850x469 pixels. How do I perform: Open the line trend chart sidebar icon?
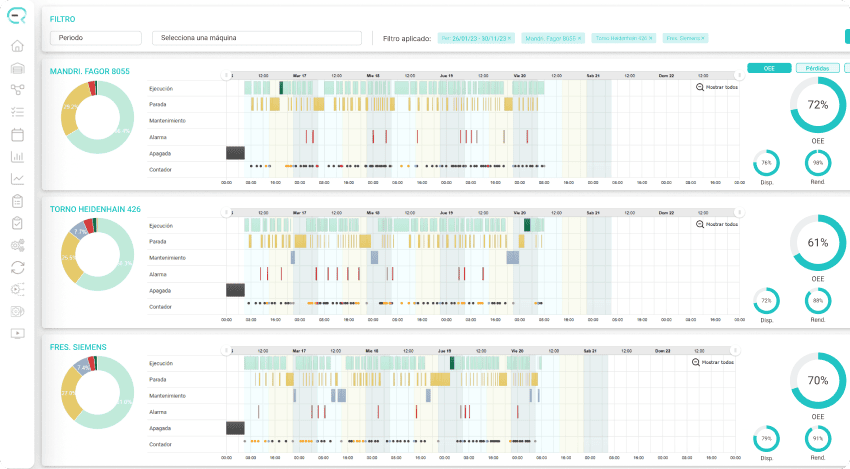pyautogui.click(x=17, y=178)
